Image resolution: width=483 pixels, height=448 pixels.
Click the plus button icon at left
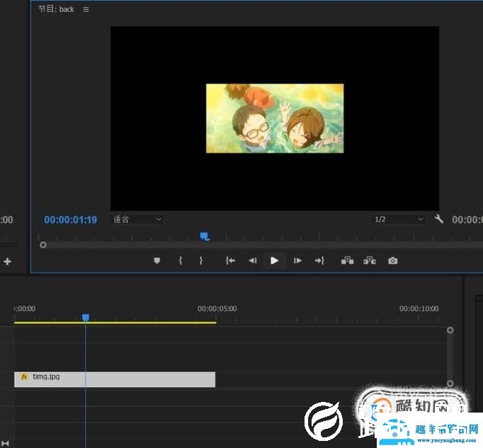pos(7,262)
